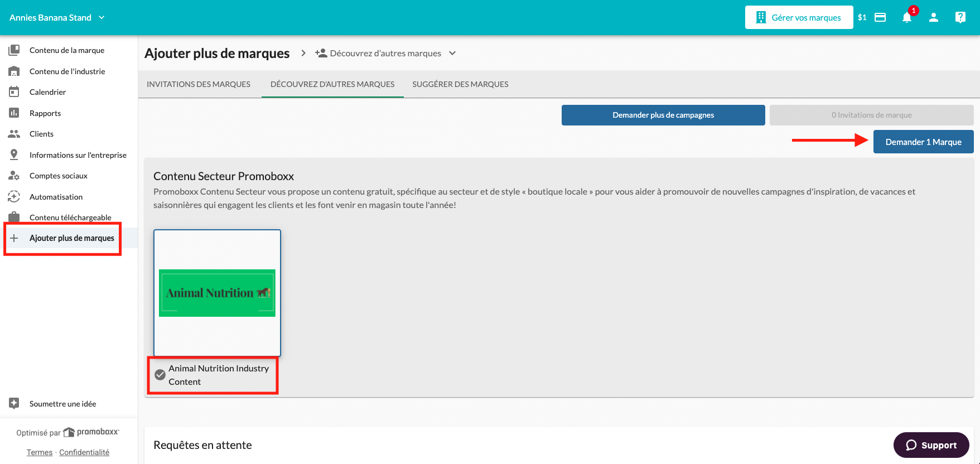This screenshot has height=464, width=980.
Task: Click breadcrumb chevron after Ajouter plus de marques
Action: click(x=303, y=53)
